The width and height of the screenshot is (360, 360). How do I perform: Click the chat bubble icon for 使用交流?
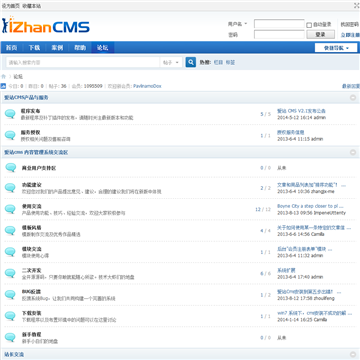point(10,209)
